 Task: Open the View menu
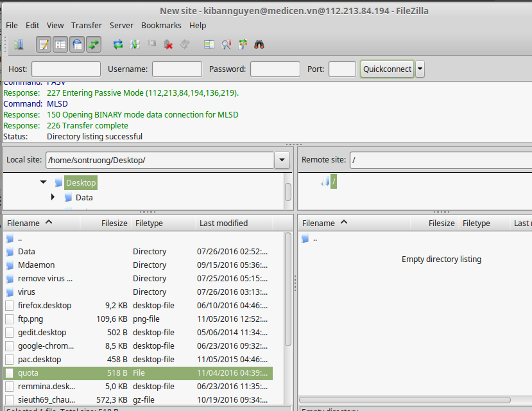(x=55, y=26)
